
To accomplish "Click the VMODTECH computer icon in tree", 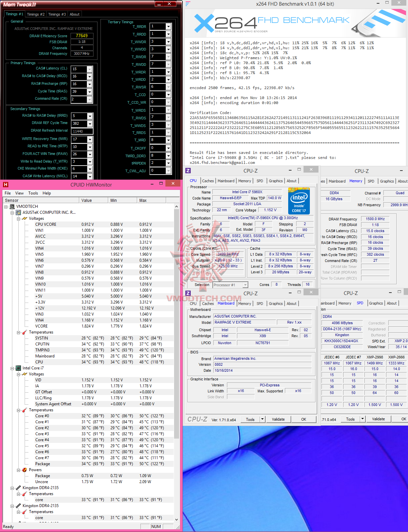I will point(12,206).
